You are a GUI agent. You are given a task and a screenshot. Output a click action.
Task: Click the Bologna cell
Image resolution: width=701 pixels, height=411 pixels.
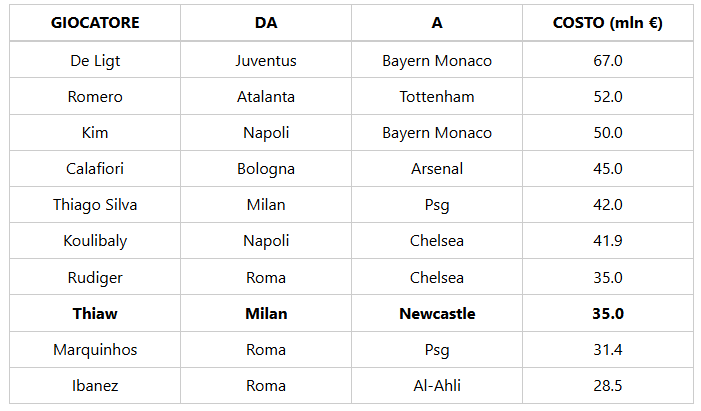[266, 169]
